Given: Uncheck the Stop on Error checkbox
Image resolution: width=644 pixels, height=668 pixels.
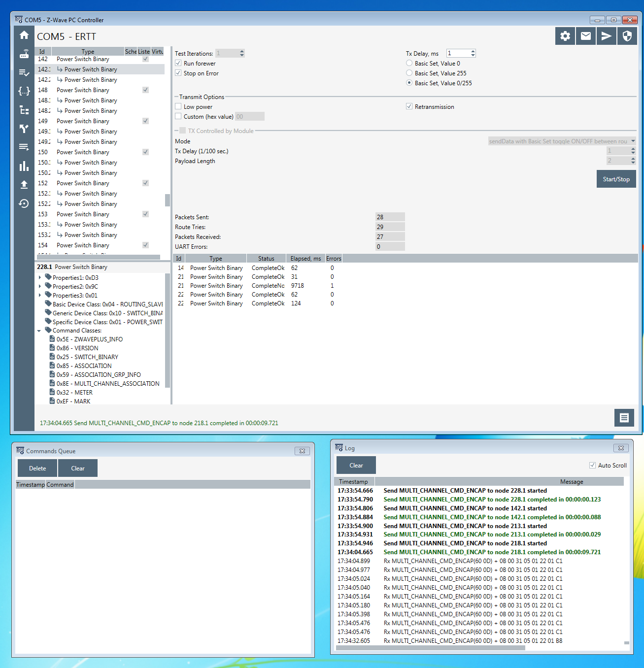Looking at the screenshot, I should click(x=178, y=73).
